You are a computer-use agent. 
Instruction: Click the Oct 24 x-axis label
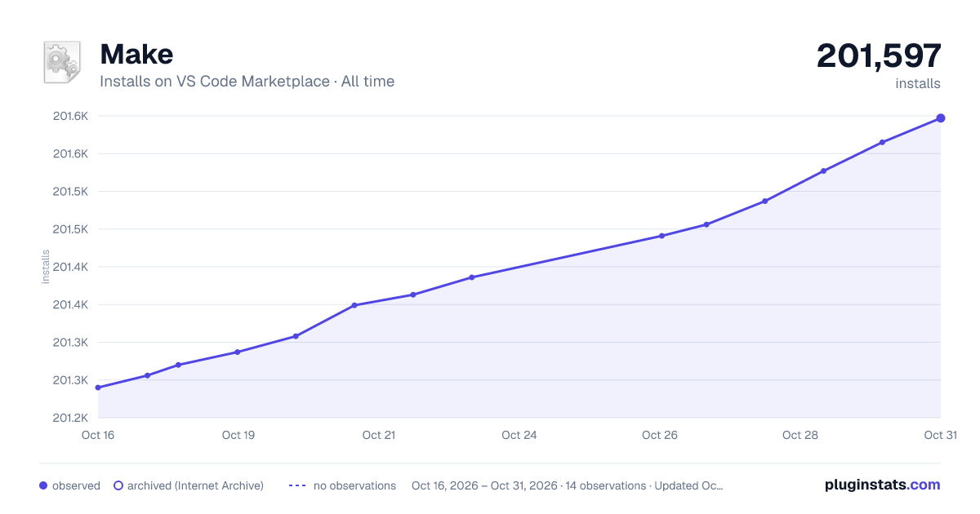tap(519, 435)
